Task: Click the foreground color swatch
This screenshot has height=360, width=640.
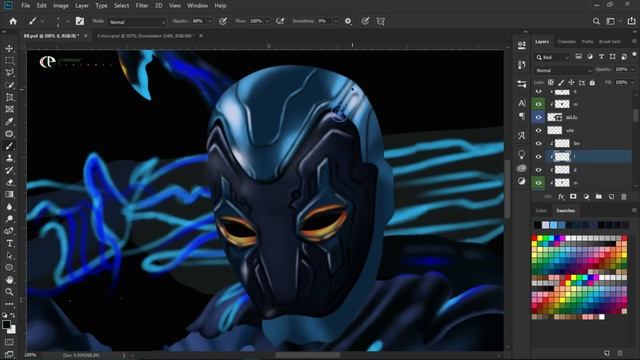Action: pos(6,325)
